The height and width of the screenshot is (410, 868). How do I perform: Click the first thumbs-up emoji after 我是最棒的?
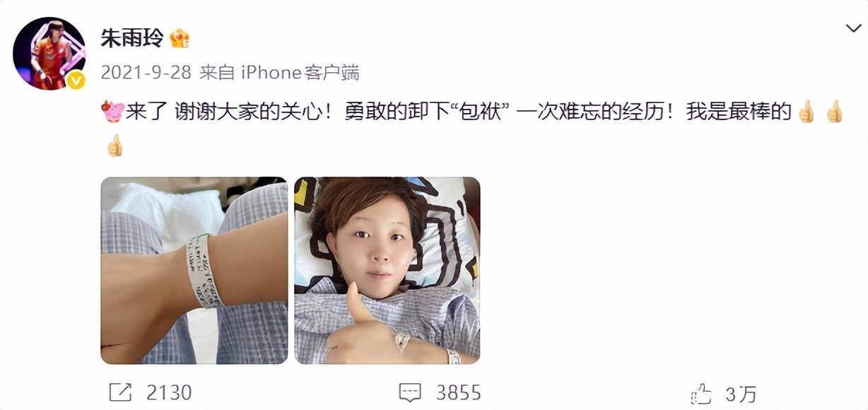tap(807, 112)
